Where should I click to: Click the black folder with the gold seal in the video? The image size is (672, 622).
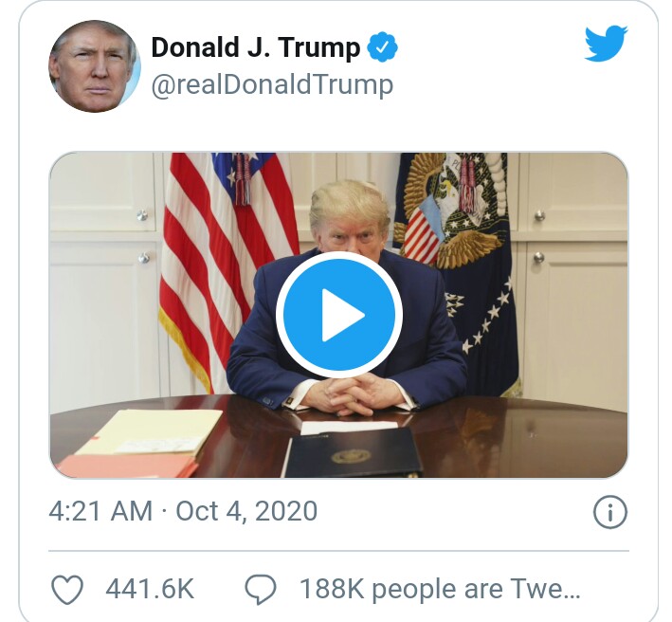[353, 452]
